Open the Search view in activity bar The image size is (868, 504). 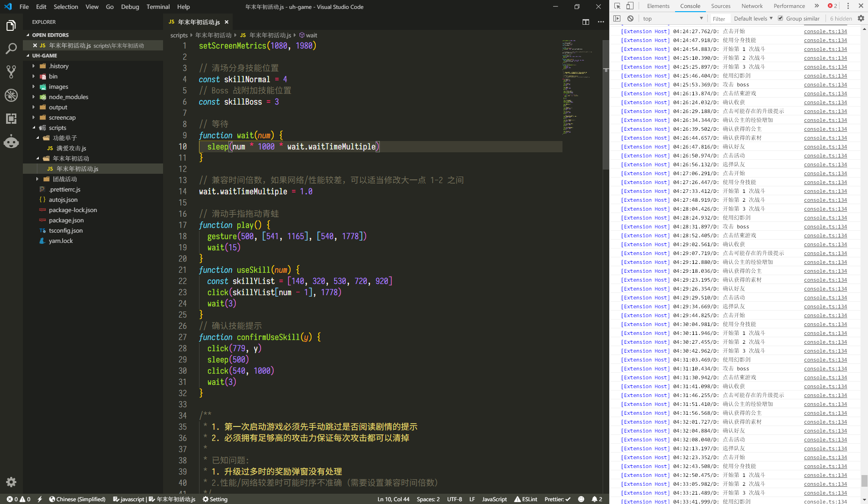11,49
